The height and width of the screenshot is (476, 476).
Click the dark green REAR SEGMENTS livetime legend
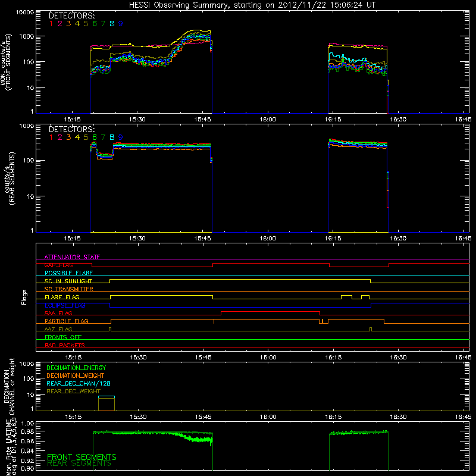pyautogui.click(x=79, y=464)
